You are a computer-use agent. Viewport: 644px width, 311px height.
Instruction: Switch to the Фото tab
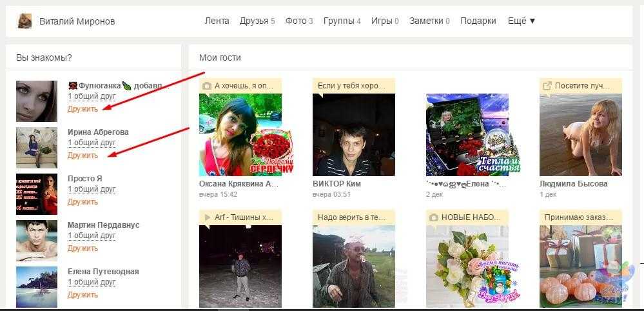pyautogui.click(x=299, y=21)
